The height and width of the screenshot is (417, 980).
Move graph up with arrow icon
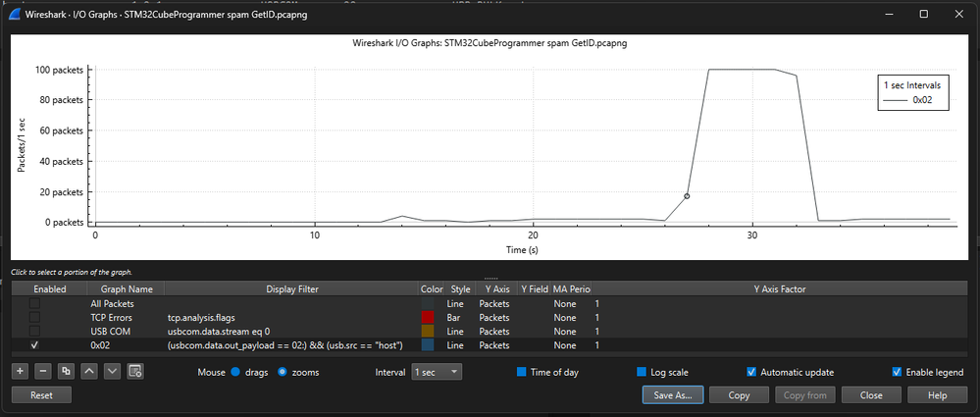pyautogui.click(x=89, y=371)
